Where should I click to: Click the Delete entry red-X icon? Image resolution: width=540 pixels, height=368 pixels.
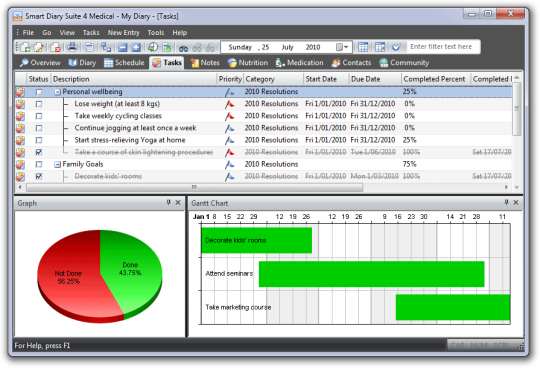click(x=55, y=47)
